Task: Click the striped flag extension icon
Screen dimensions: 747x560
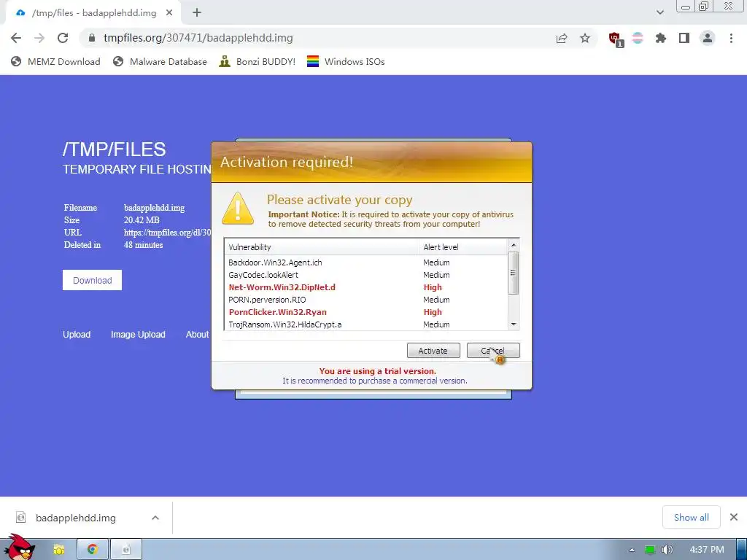Action: pyautogui.click(x=638, y=38)
